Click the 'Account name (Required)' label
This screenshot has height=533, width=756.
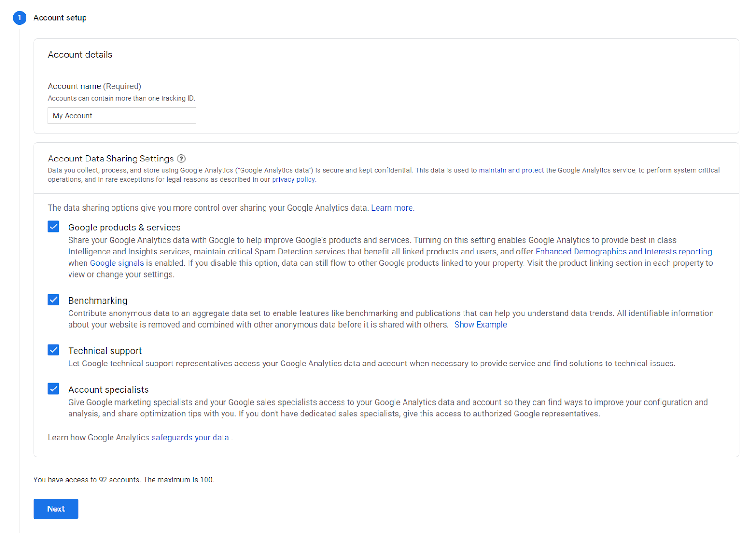coord(94,86)
